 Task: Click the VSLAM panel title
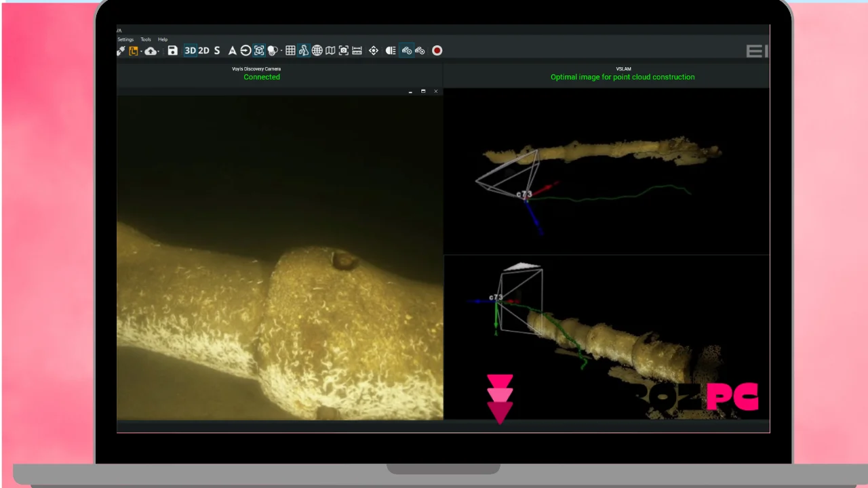[x=623, y=69]
